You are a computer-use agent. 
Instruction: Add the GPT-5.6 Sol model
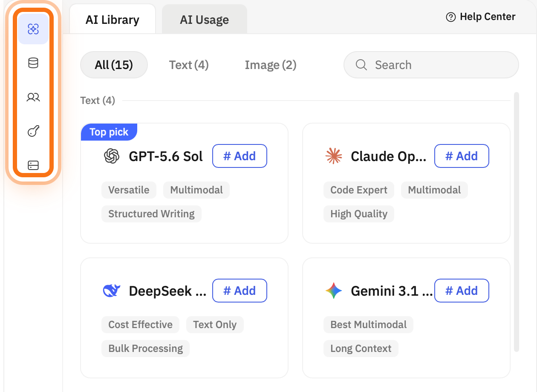click(x=240, y=156)
